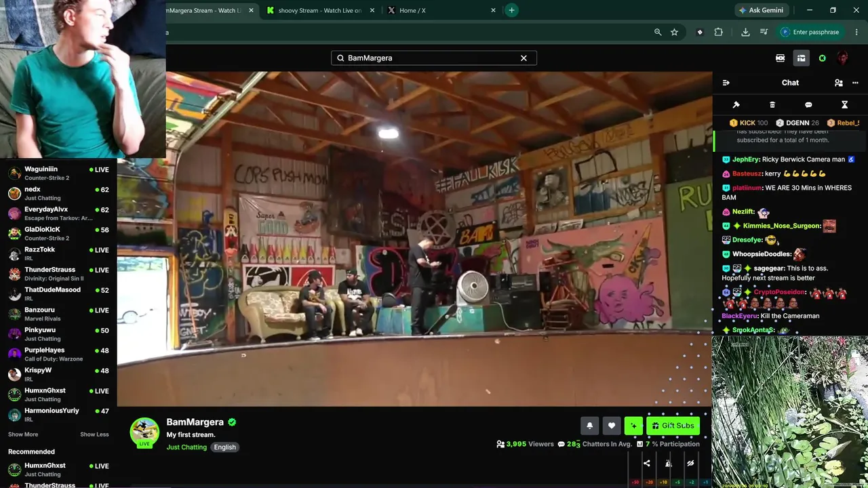Open the GlaDioKIcK channel in sidebar
Image resolution: width=868 pixels, height=488 pixels.
pos(58,234)
